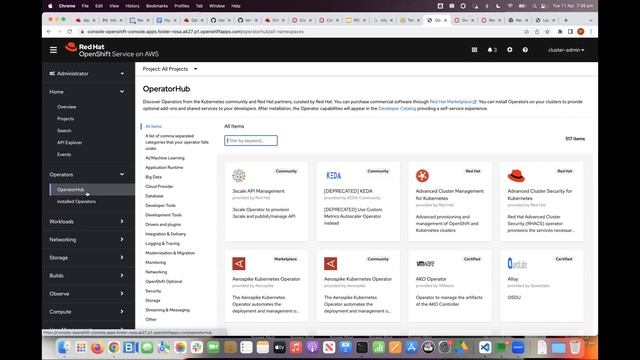This screenshot has height=360, width=640.
Task: Reload the page with the browser refresh icon
Action: (x=69, y=31)
